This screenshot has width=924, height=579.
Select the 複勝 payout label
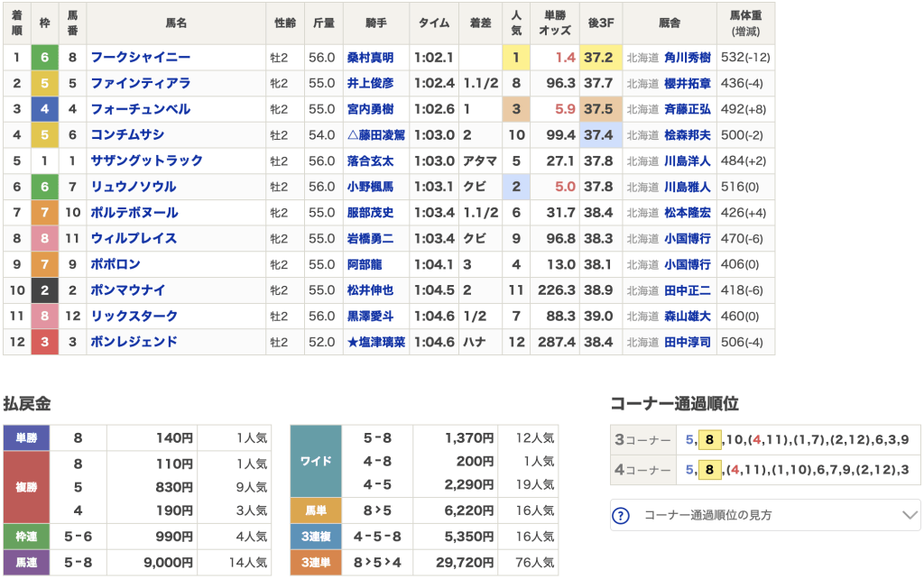click(26, 487)
